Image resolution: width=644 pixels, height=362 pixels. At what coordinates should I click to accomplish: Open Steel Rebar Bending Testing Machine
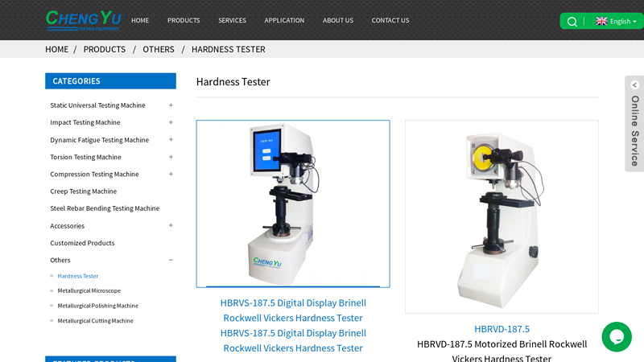105,208
